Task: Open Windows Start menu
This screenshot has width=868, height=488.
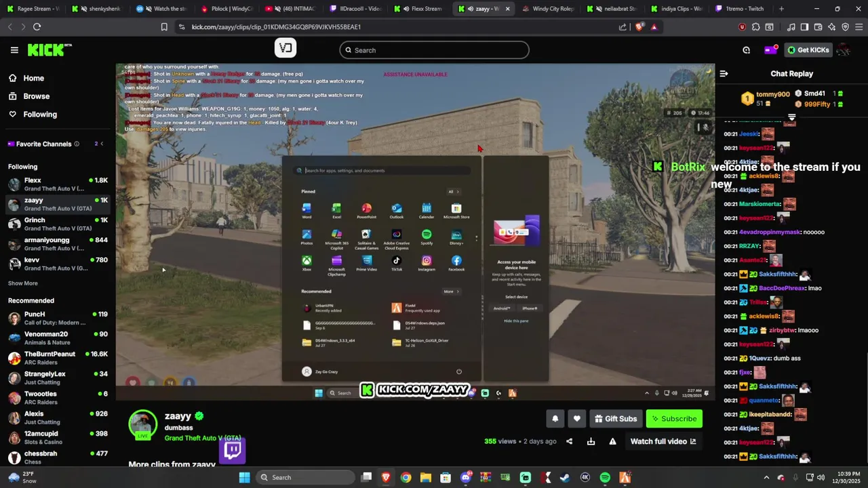Action: [x=244, y=477]
